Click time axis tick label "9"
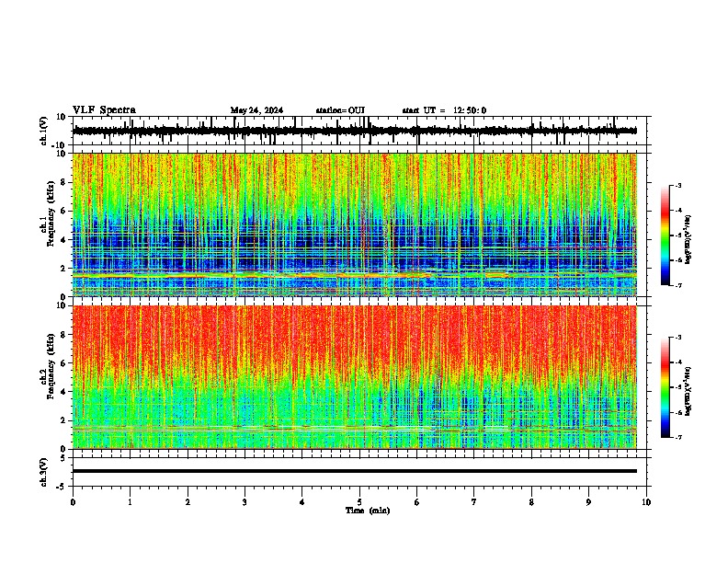The image size is (728, 563). click(588, 502)
